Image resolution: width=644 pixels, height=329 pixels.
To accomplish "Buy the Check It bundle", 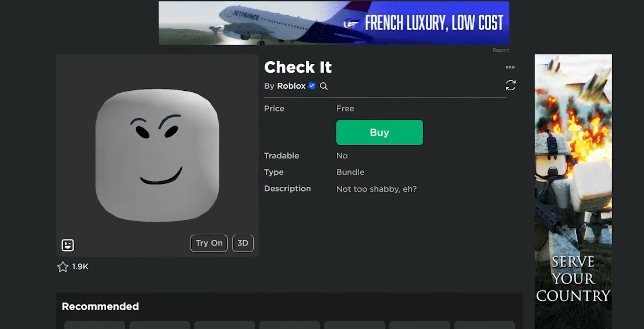I will 379,132.
